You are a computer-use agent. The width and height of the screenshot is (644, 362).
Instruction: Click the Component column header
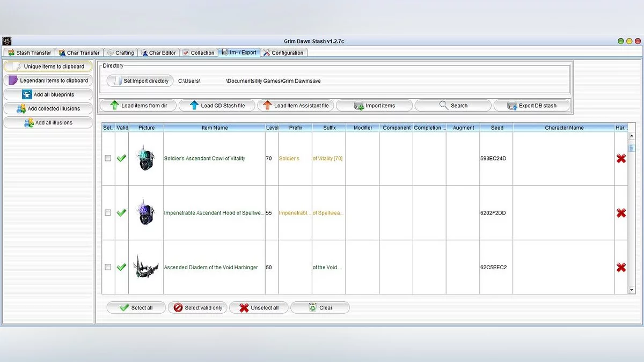click(397, 128)
